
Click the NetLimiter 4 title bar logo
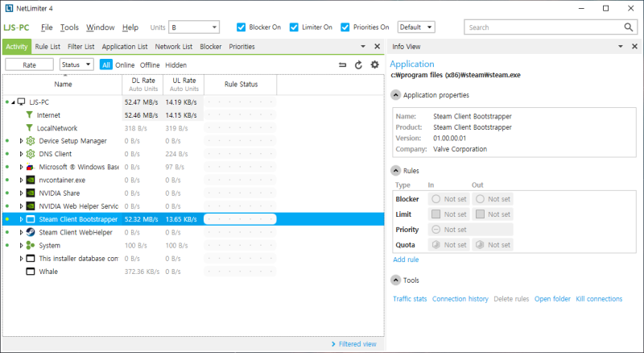coord(9,8)
